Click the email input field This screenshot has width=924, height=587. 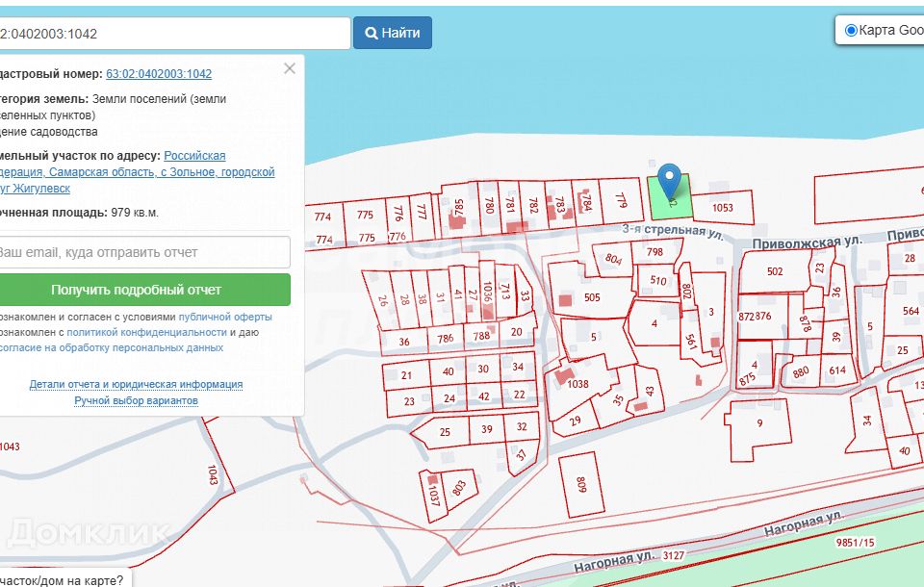(142, 252)
